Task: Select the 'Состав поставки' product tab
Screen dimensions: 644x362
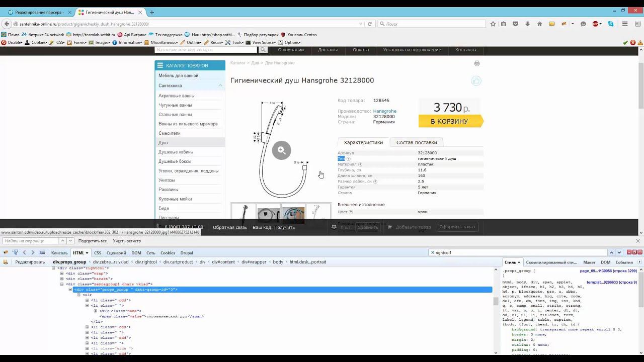Action: tap(417, 142)
